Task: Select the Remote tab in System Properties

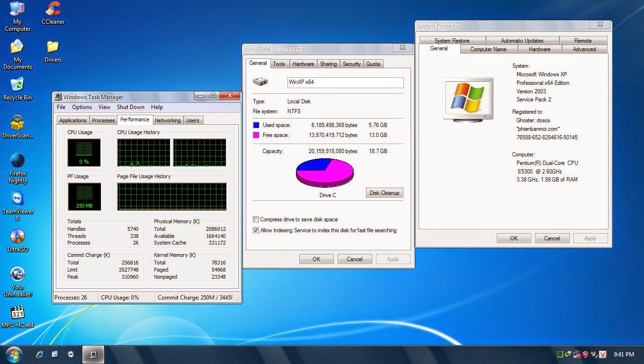Action: pos(583,41)
